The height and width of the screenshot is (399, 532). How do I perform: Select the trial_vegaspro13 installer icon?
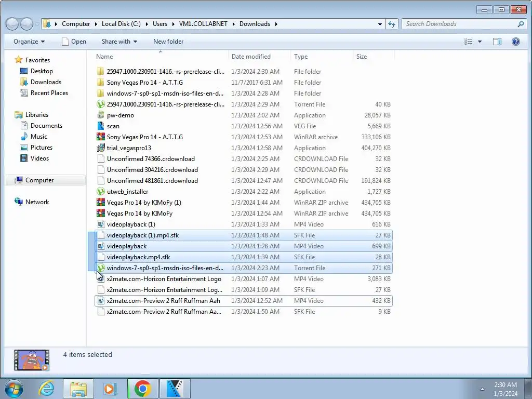click(100, 148)
